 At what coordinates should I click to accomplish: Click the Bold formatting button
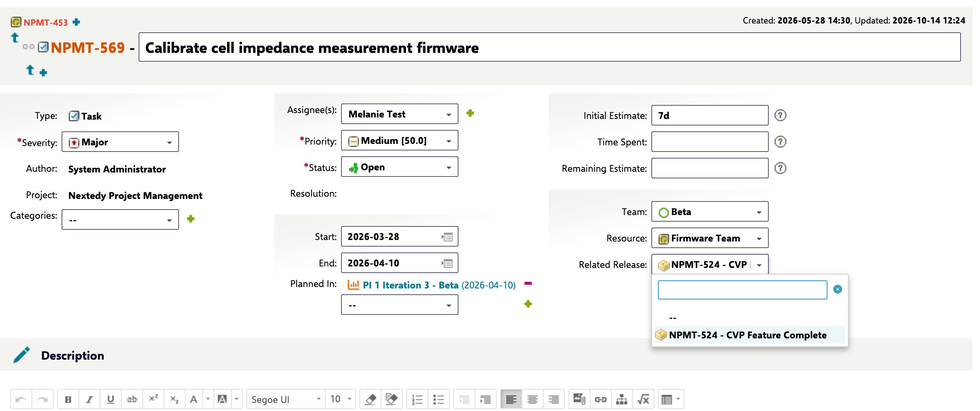coord(68,399)
